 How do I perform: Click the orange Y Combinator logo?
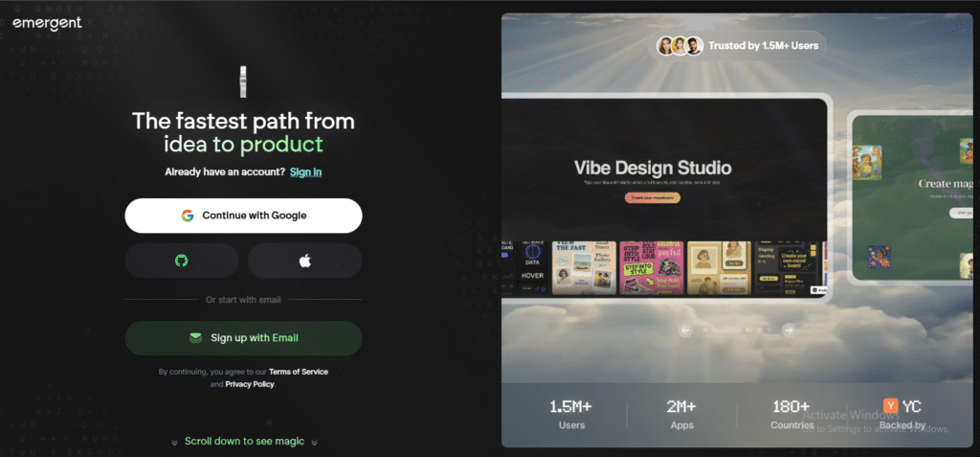890,406
